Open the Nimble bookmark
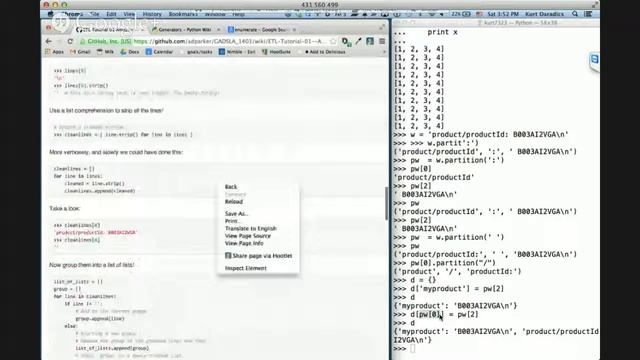 click(237, 52)
